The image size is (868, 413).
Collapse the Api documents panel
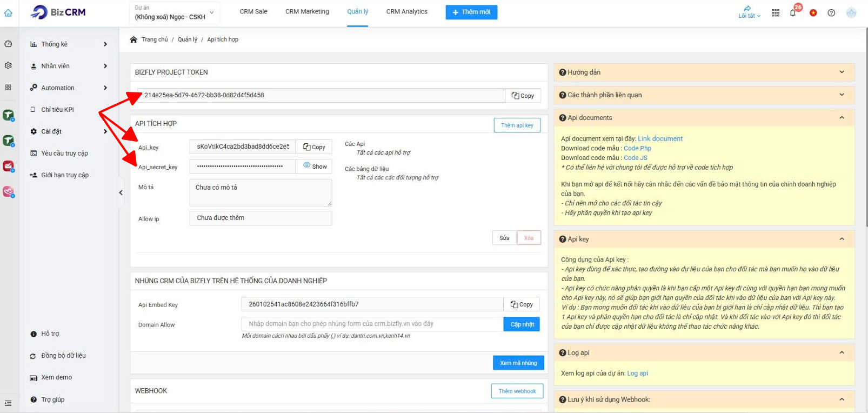(x=842, y=118)
